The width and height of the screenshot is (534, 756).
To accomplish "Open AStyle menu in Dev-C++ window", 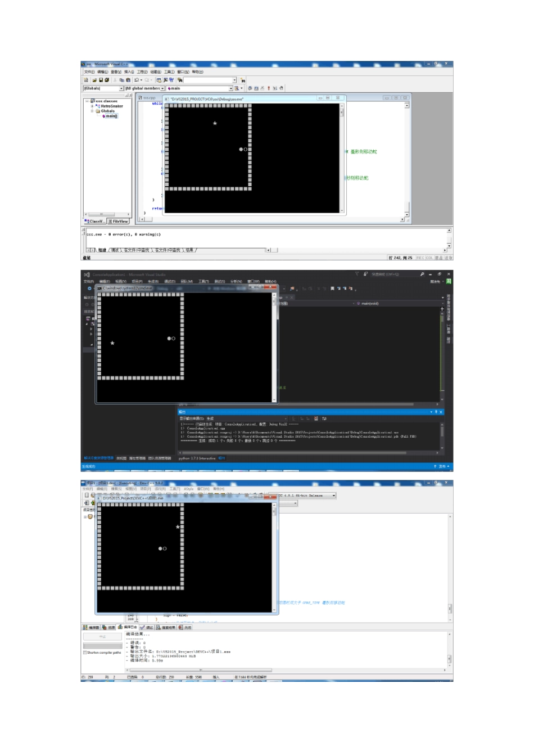I will pos(188,489).
